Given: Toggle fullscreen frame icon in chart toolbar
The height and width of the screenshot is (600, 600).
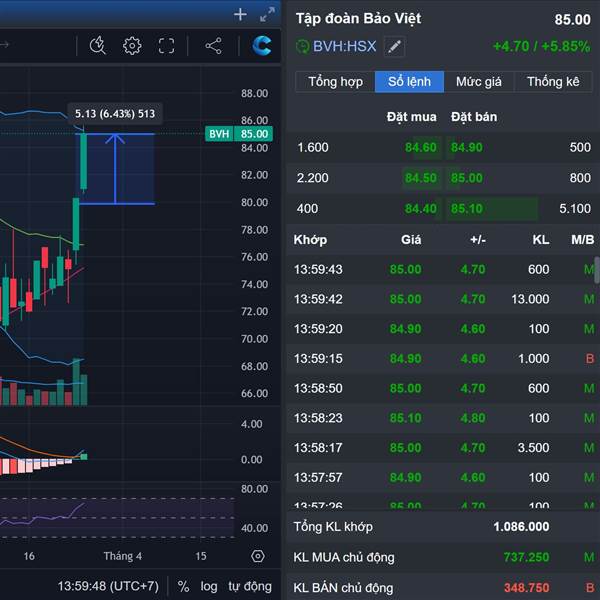Looking at the screenshot, I should [166, 46].
